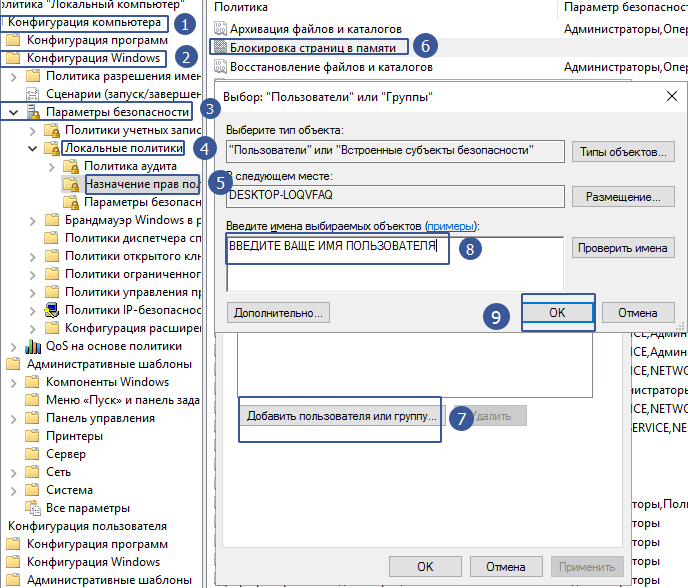Click the Политика column header
The width and height of the screenshot is (688, 588).
click(x=241, y=7)
